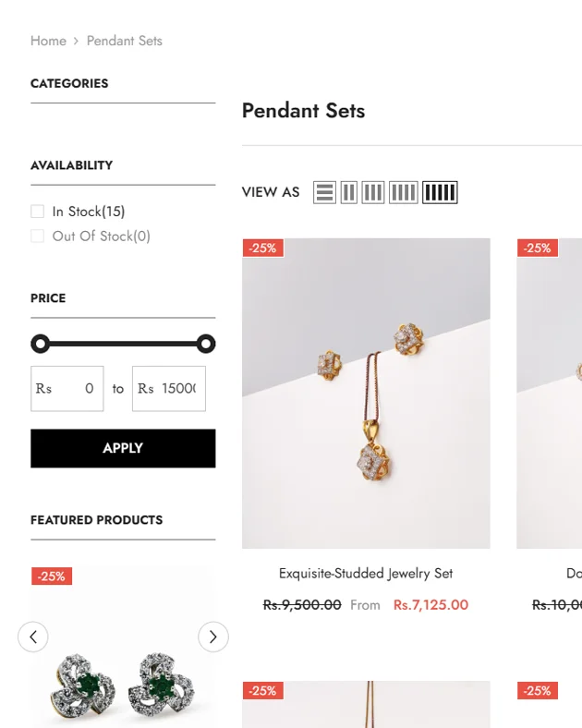Select five-column grid view icon

(440, 192)
